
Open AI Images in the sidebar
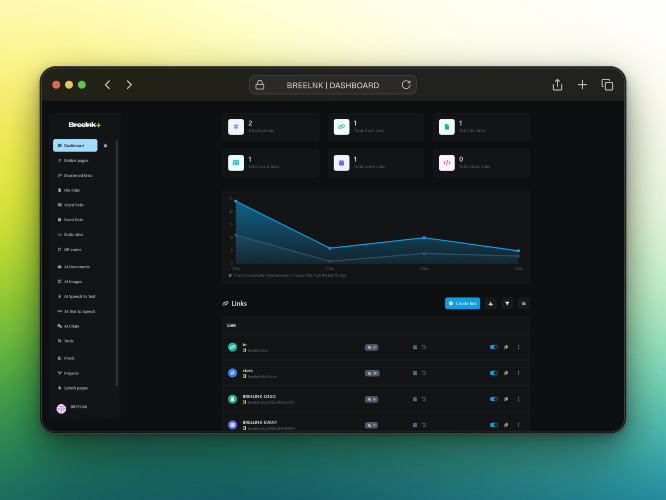[x=70, y=282]
